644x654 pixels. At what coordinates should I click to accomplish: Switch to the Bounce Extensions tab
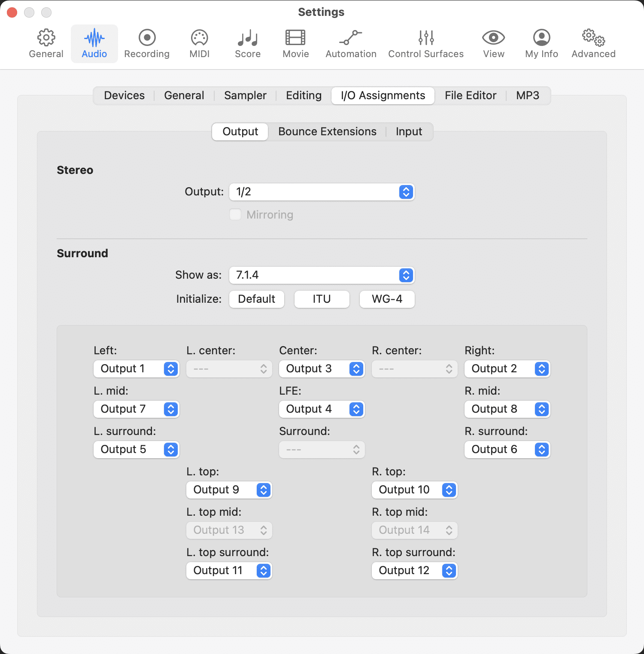pos(327,131)
